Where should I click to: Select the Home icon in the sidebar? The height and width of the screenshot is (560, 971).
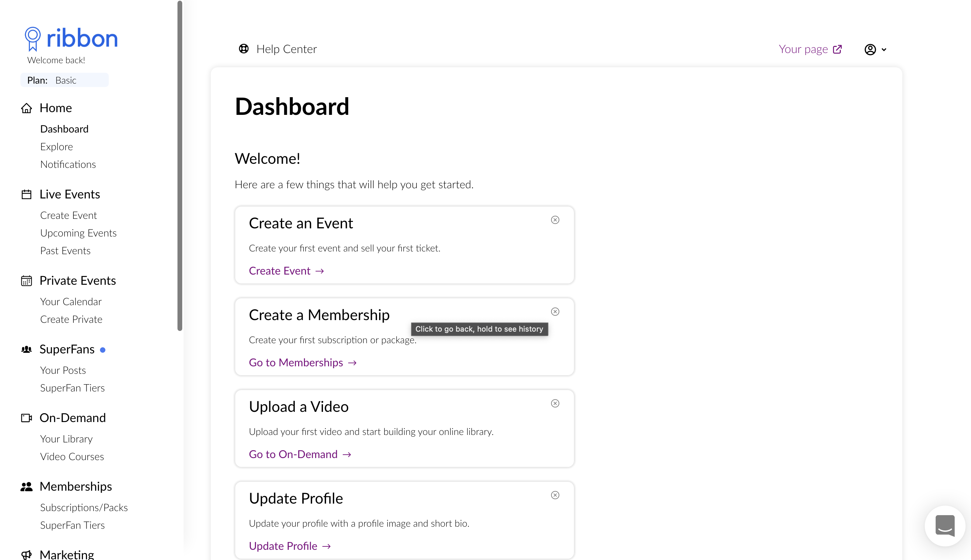[27, 108]
